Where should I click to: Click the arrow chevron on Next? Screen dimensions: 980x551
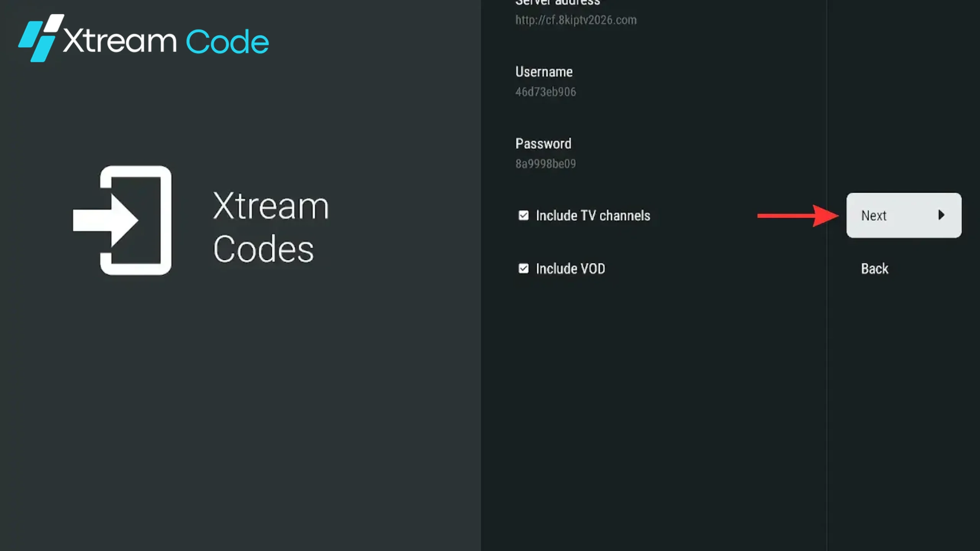click(941, 215)
